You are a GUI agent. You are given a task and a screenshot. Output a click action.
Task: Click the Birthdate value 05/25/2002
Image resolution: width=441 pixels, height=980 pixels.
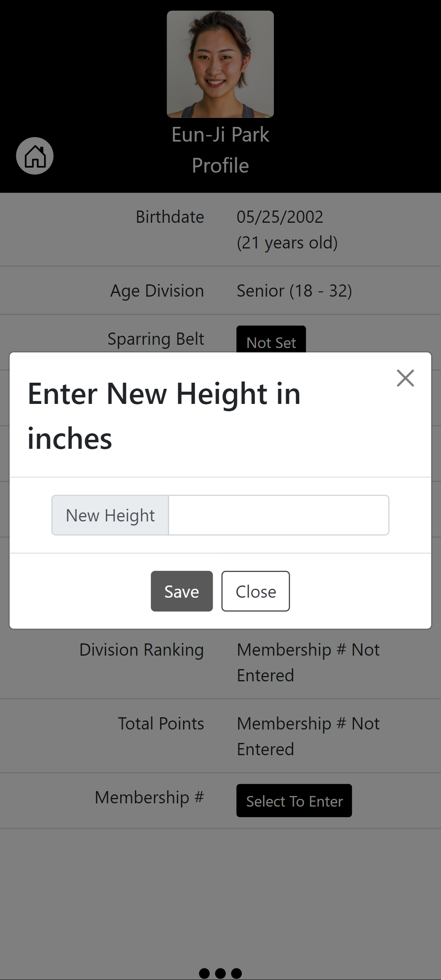280,217
